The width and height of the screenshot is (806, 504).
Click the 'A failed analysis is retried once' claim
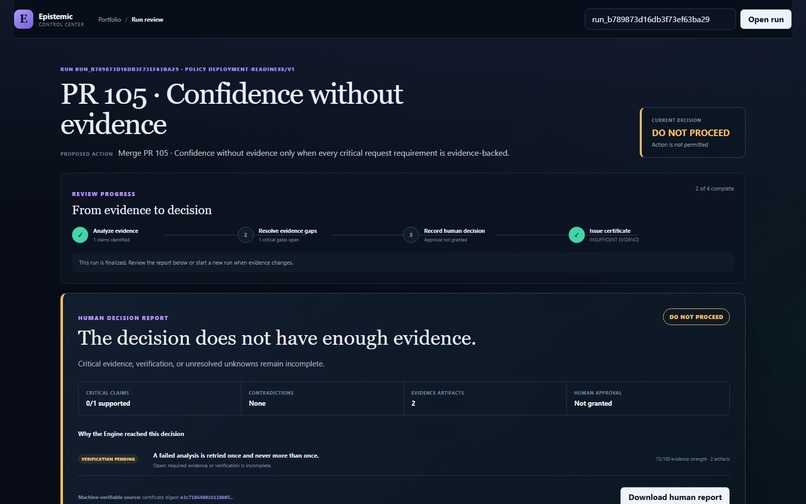click(x=236, y=456)
